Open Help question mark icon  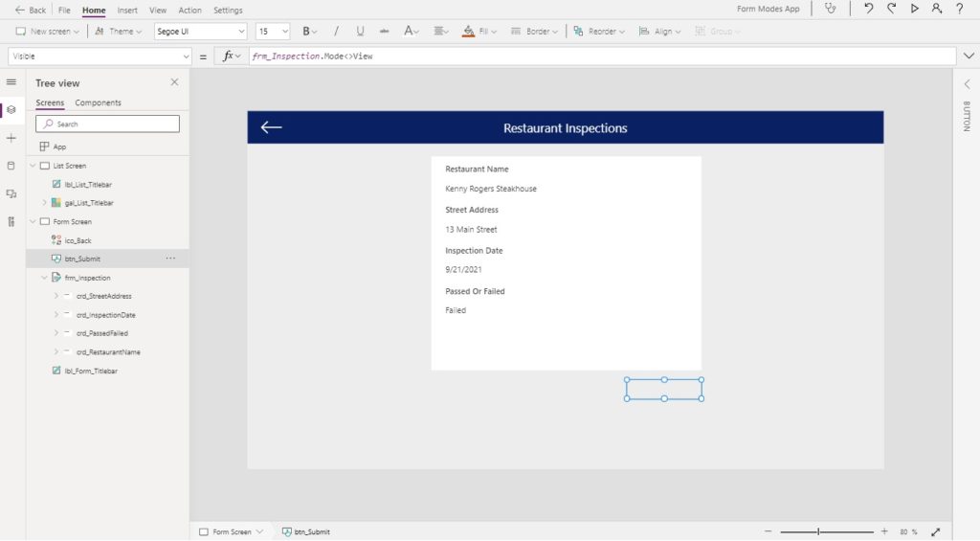point(959,9)
